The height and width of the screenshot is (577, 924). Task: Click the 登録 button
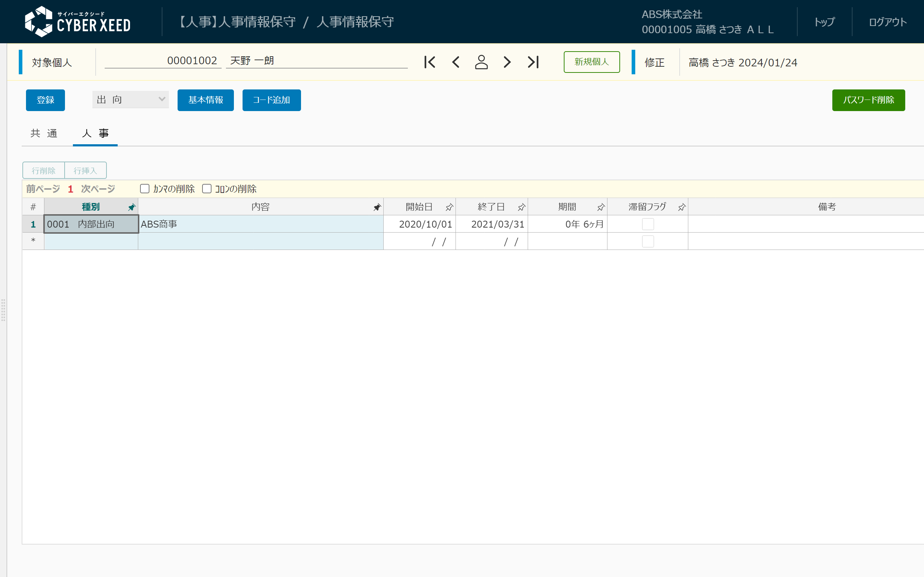coord(44,100)
